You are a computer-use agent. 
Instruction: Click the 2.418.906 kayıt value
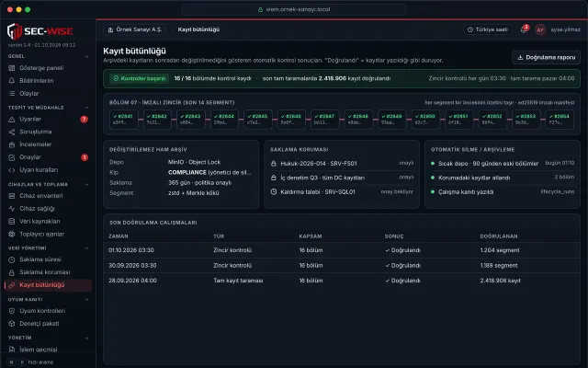(x=500, y=281)
